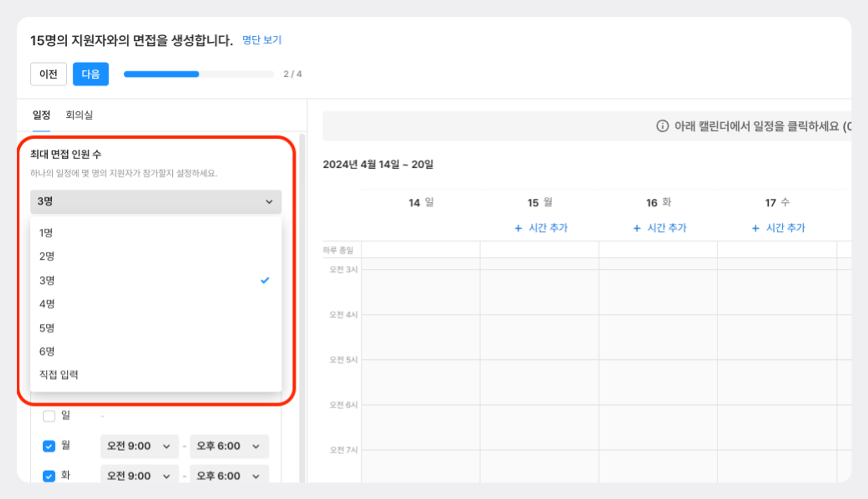The image size is (868, 499).
Task: Click the 15 월 column header
Action: click(539, 203)
